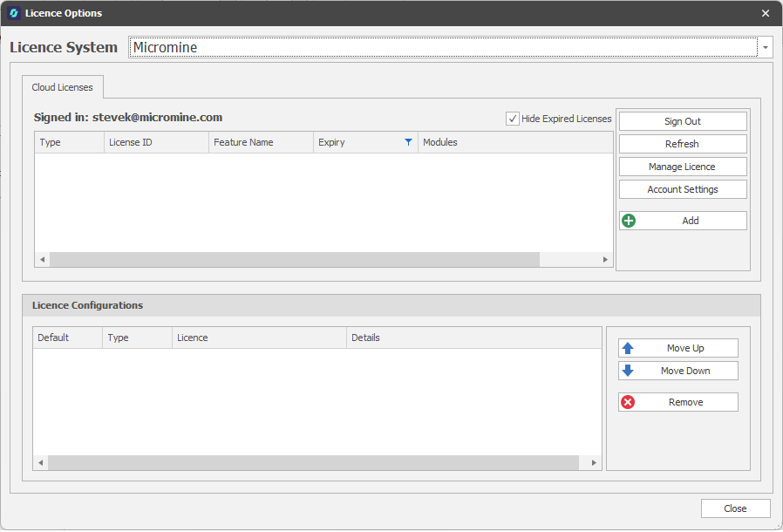Expand the Licence System dropdown arrow
Screen dimensions: 783x532
tap(766, 47)
